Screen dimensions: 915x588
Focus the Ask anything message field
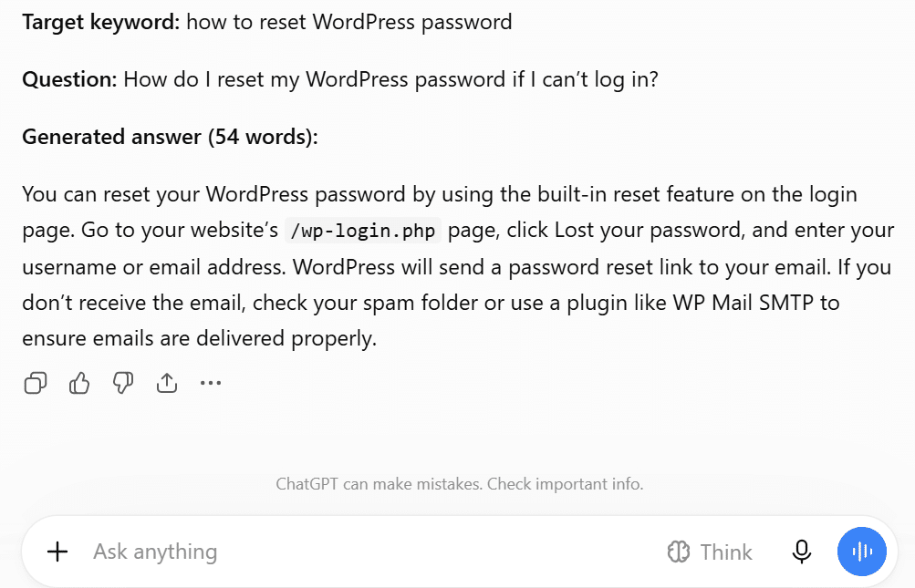coord(373,552)
